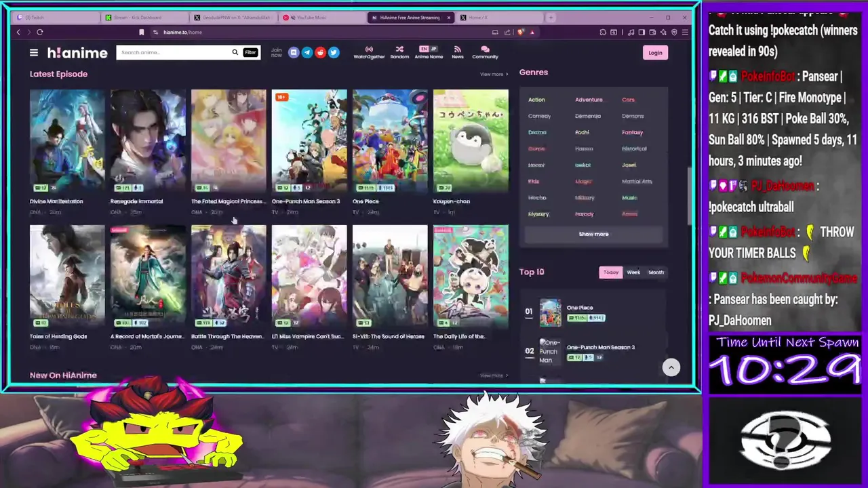Screen dimensions: 868x488
Task: Open the Twitter join link icon
Action: [x=334, y=52]
